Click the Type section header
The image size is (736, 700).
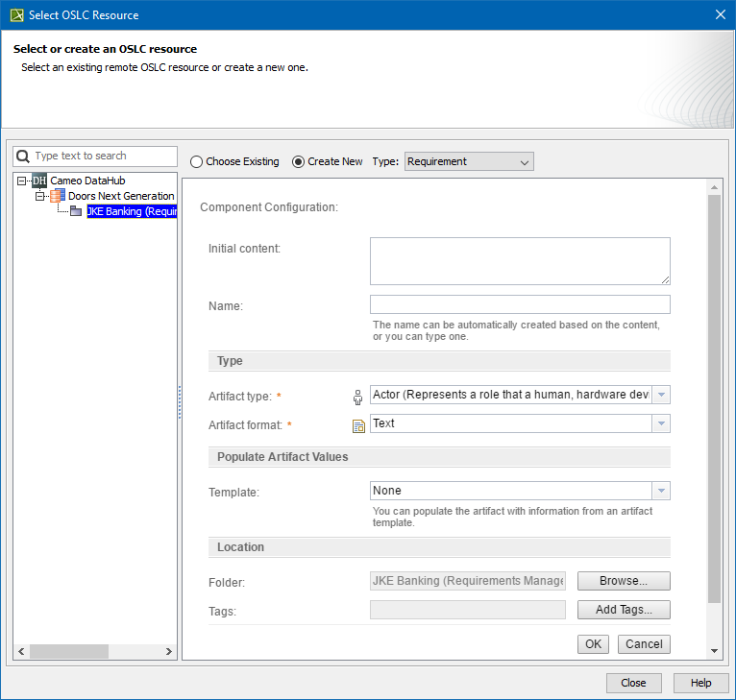(439, 361)
